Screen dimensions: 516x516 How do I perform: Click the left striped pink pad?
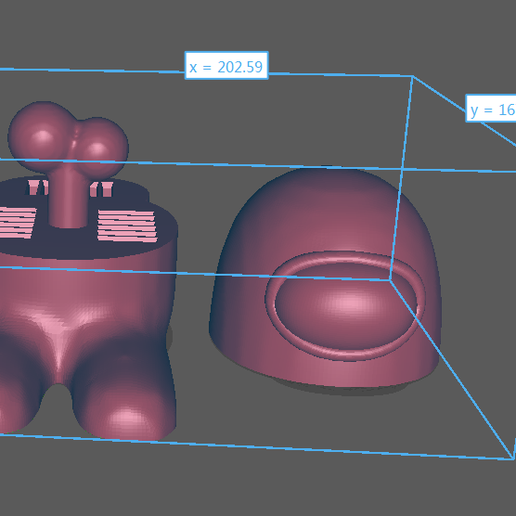click(x=17, y=223)
